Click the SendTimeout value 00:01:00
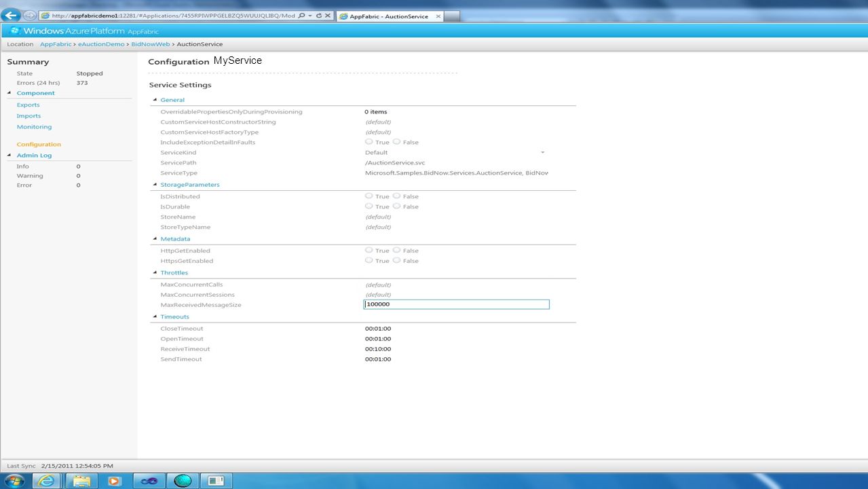Screen dimensions: 868x489 click(x=378, y=359)
